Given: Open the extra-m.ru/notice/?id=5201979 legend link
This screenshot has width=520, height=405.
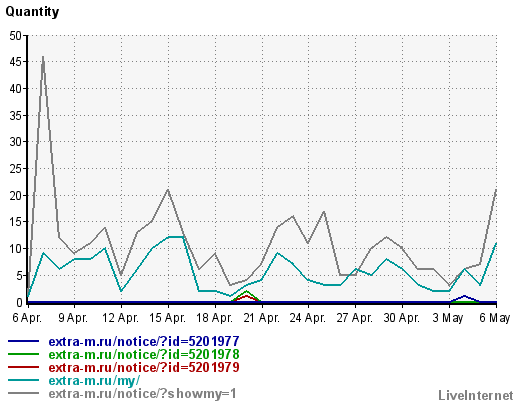Looking at the screenshot, I should point(144,367).
